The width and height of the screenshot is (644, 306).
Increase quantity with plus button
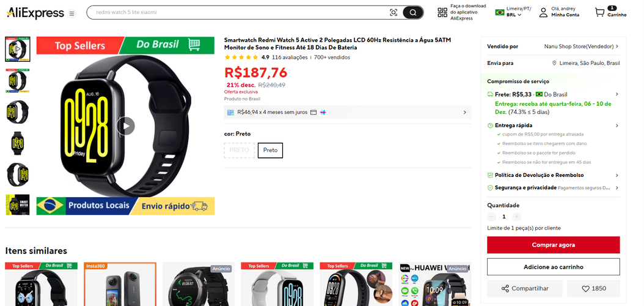pyautogui.click(x=516, y=217)
